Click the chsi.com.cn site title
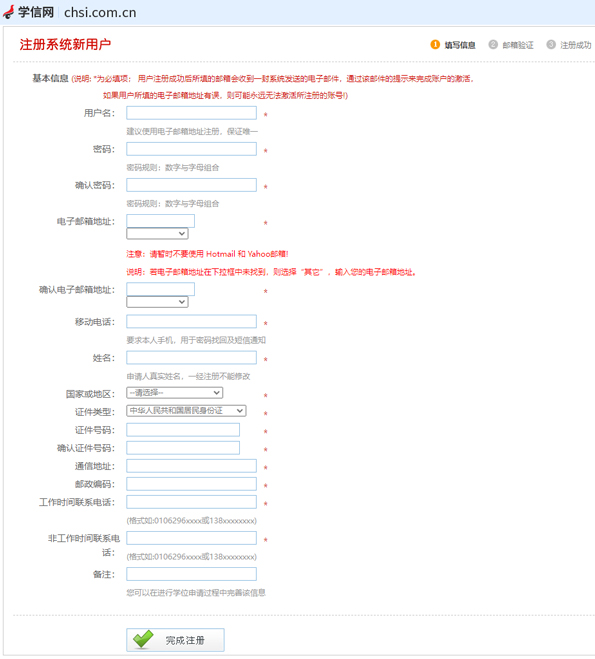The height and width of the screenshot is (659, 595). [100, 13]
